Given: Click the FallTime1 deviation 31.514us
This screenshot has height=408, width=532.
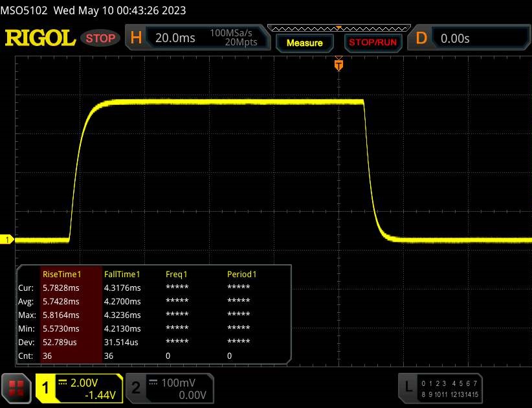Looking at the screenshot, I should tap(121, 342).
